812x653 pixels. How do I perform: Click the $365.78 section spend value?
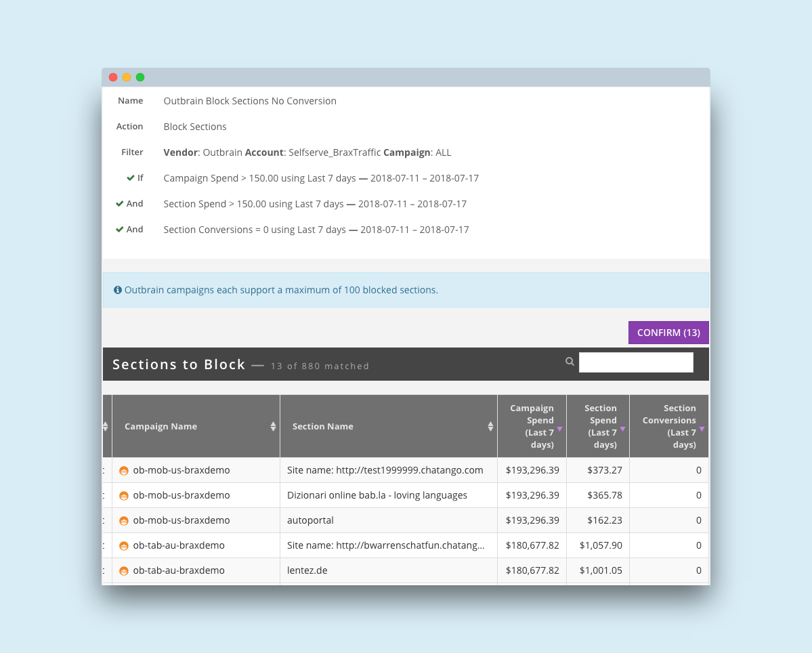(604, 495)
